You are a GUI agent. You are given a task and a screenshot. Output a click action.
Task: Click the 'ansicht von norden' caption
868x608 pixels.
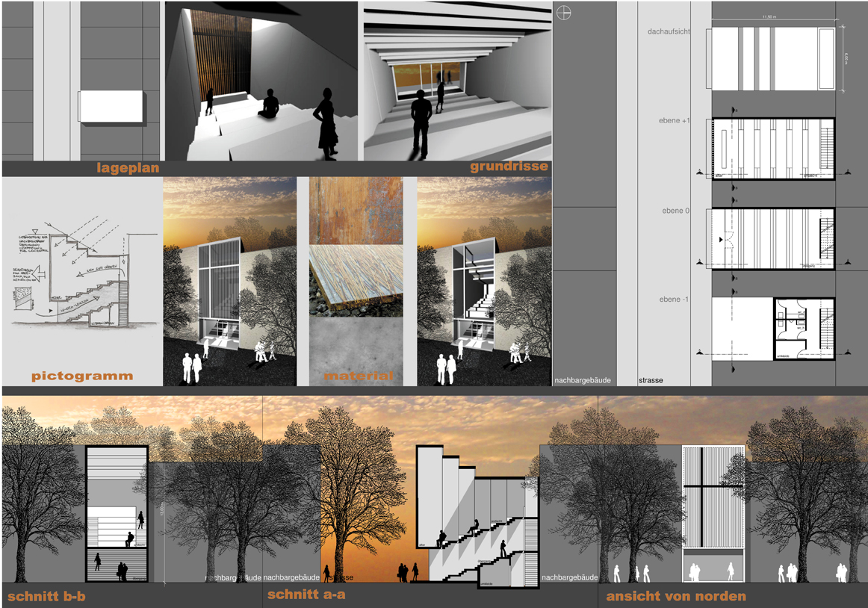pyautogui.click(x=675, y=596)
